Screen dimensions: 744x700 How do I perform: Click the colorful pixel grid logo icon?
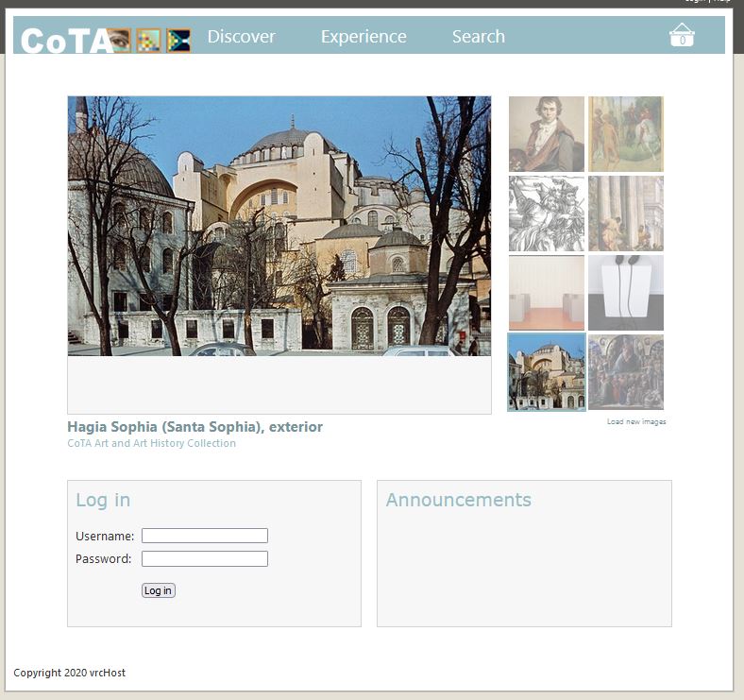tap(149, 41)
